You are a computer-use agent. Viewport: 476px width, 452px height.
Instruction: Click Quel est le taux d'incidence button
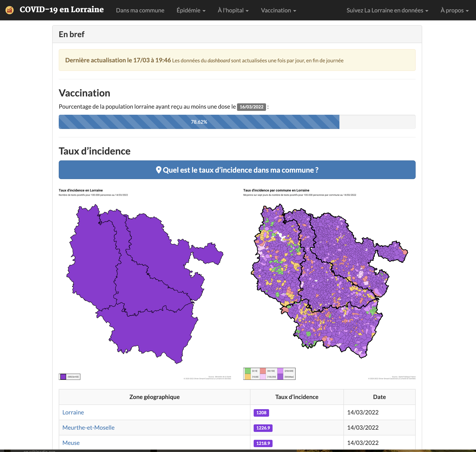[x=237, y=170]
